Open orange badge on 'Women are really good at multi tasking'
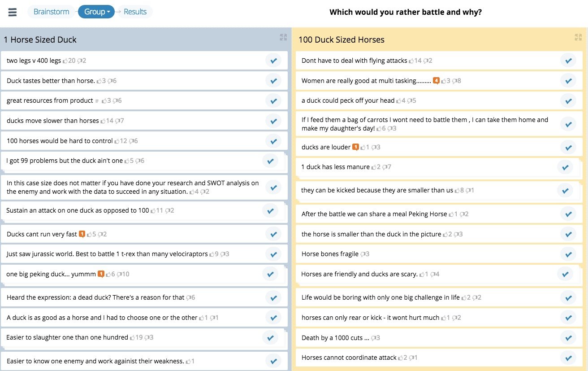The image size is (588, 371). click(x=436, y=81)
